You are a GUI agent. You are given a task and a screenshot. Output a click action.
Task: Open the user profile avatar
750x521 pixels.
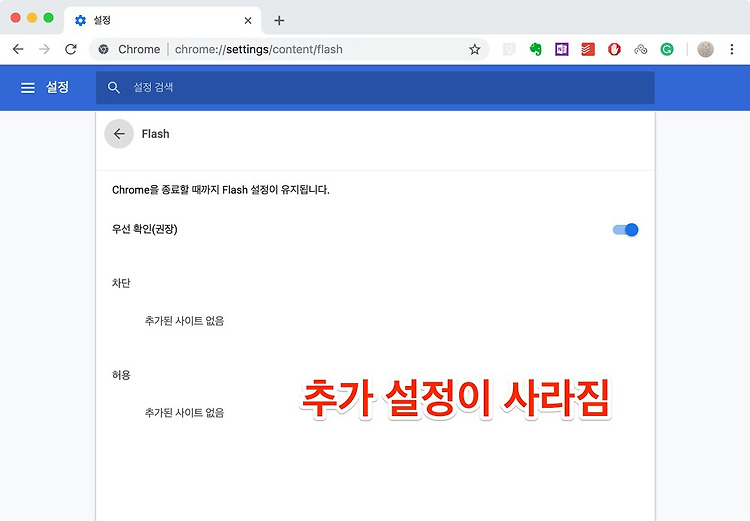[x=706, y=49]
